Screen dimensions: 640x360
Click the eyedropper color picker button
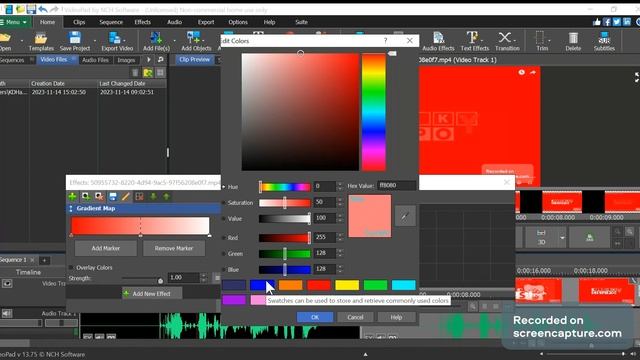405,216
